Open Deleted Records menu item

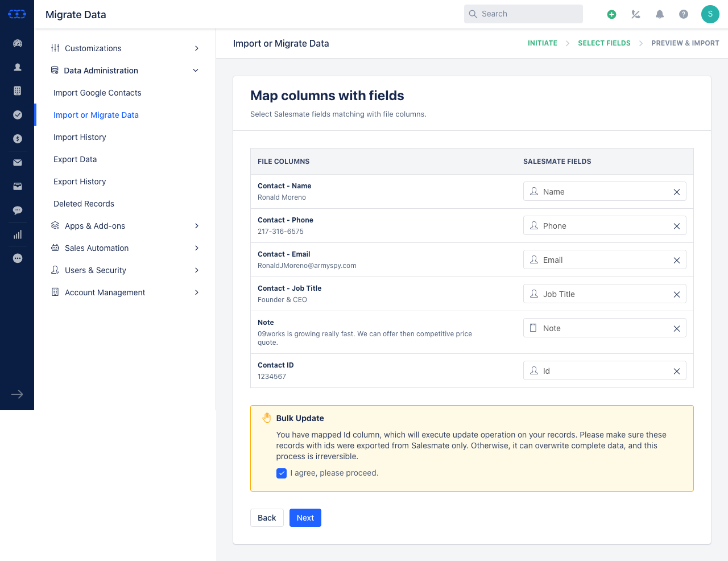84,204
